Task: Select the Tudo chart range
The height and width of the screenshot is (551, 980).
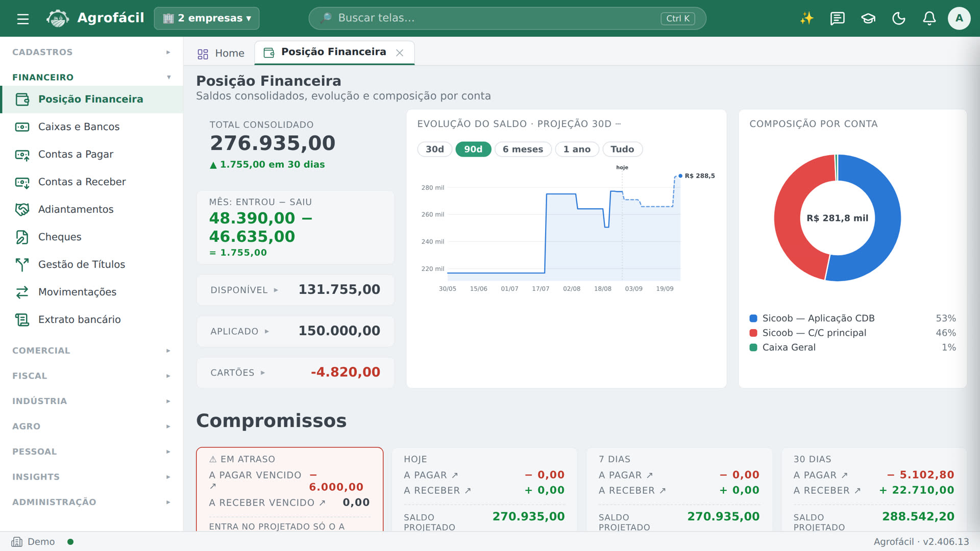Action: [622, 149]
